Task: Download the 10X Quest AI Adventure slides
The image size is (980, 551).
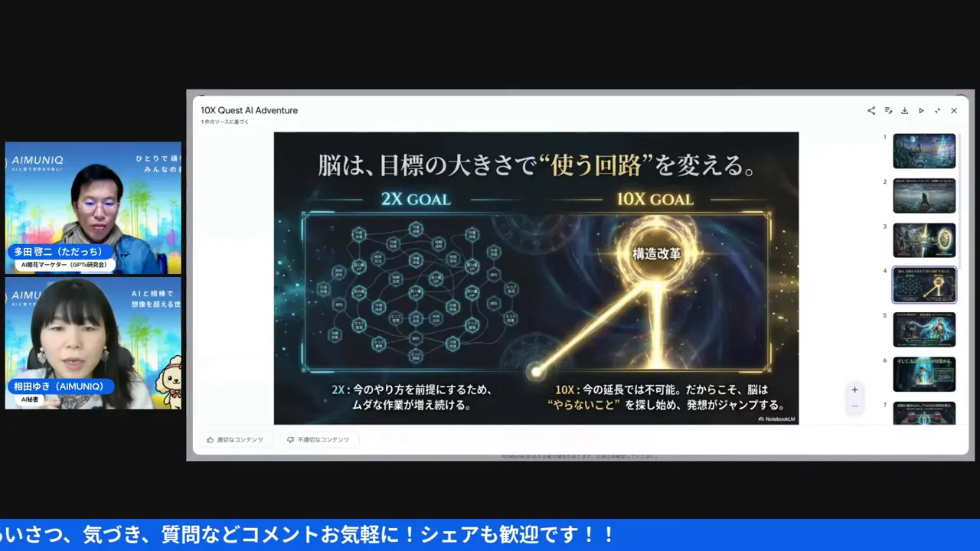Action: 904,110
